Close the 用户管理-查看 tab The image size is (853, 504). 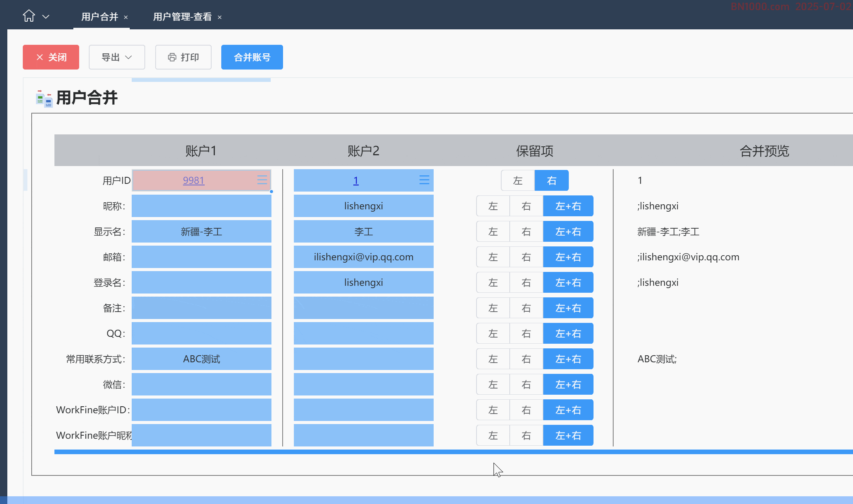(x=220, y=17)
